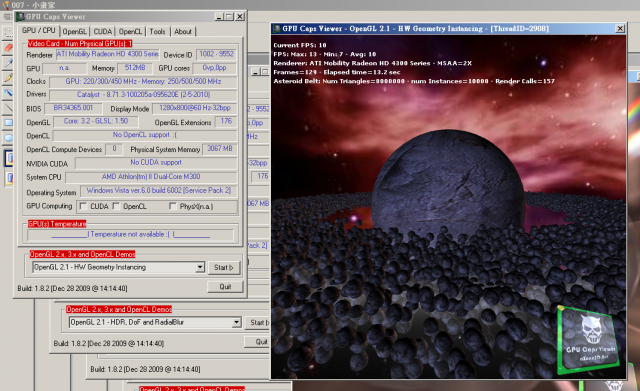Viewport: 640px width, 391px height.
Task: Select the Brush tool in Paint
Action: (x=8, y=93)
